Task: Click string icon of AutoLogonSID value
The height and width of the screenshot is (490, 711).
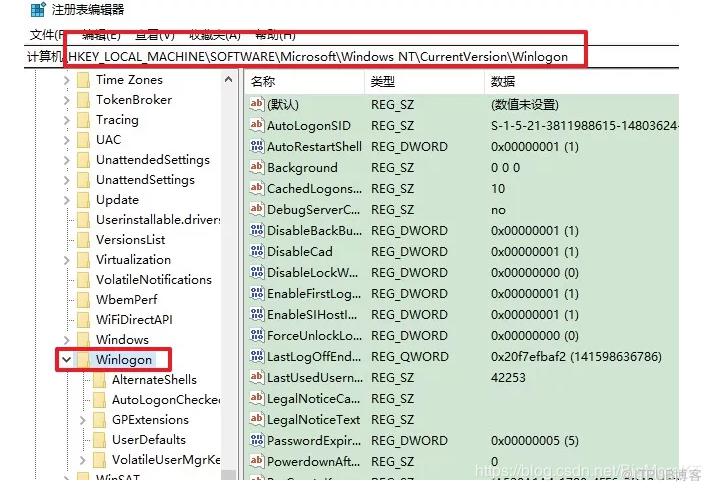Action: pos(257,125)
